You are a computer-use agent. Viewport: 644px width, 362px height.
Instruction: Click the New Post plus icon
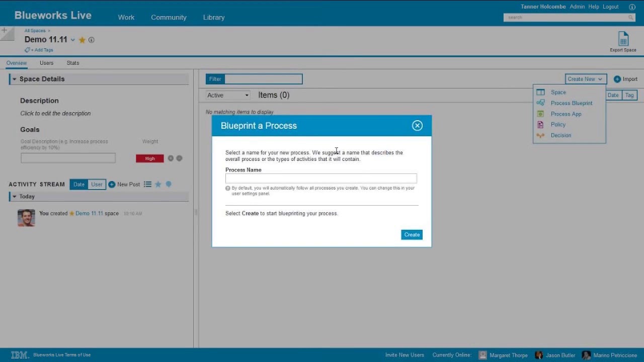[x=112, y=185]
